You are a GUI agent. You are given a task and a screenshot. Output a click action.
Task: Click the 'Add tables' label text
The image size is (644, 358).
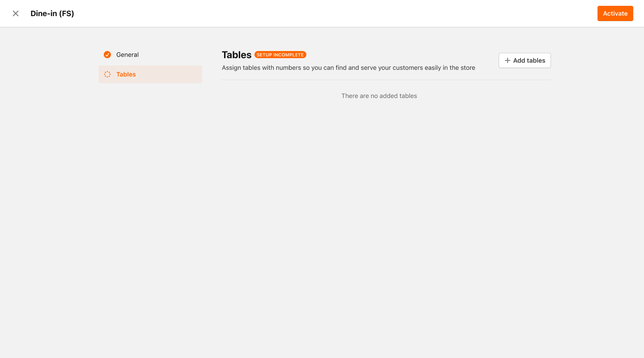point(529,60)
